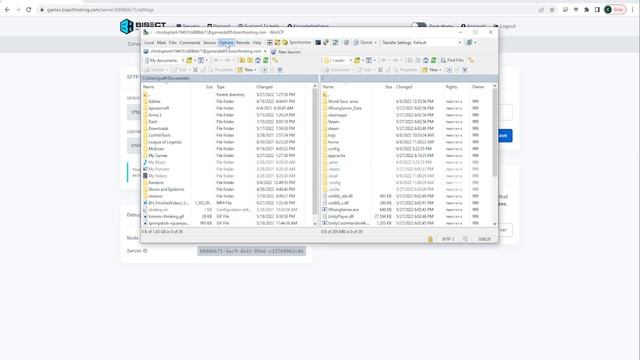Select the Adobe folder in local panel
This screenshot has height=360, width=640.
154,101
